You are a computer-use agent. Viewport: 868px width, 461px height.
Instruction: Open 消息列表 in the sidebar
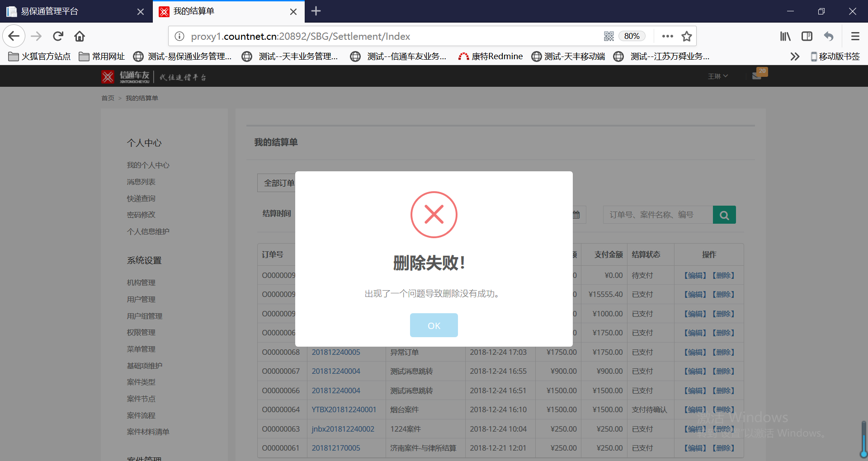141,182
